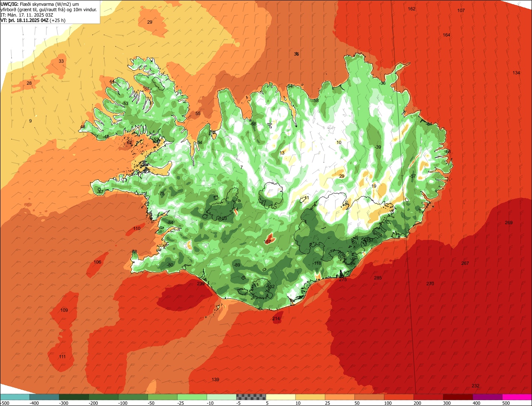The height and width of the screenshot is (406, 532).
Task: Click the map value 107
Action: 461,10
